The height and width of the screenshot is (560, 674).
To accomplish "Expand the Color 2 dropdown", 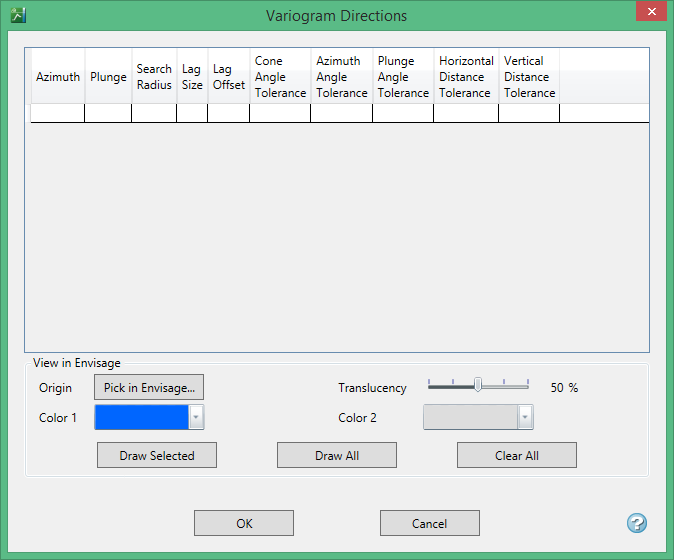I will 525,417.
